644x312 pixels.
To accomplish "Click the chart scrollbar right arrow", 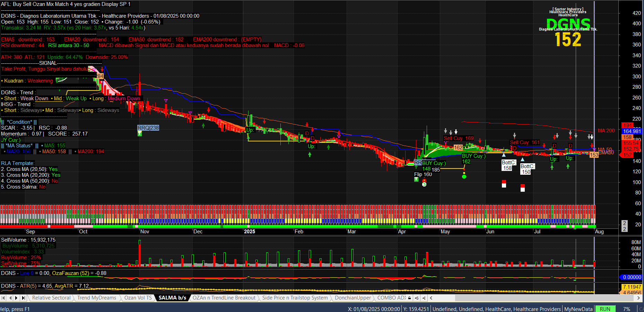I will tap(639, 298).
